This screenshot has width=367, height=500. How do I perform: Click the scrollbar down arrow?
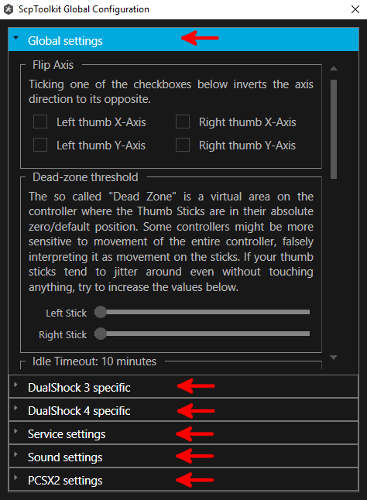pyautogui.click(x=334, y=357)
